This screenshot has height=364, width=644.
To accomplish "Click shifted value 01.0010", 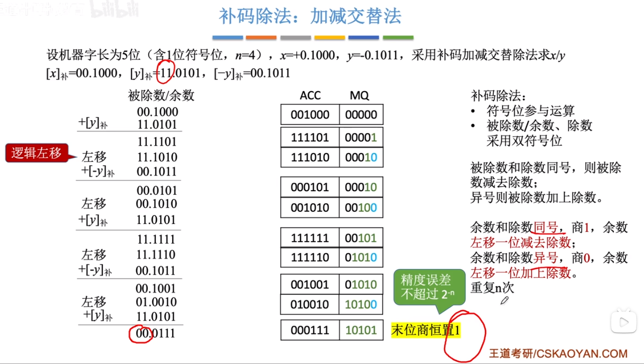I will (157, 301).
